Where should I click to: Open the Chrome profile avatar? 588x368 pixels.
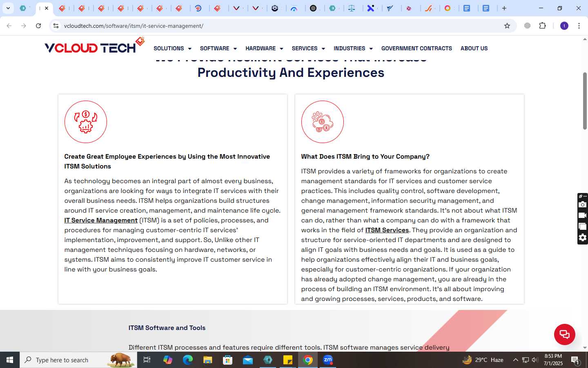coord(564,26)
